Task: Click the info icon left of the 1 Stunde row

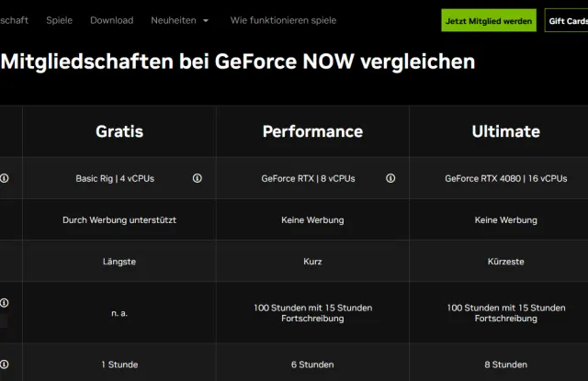Action: 5,364
